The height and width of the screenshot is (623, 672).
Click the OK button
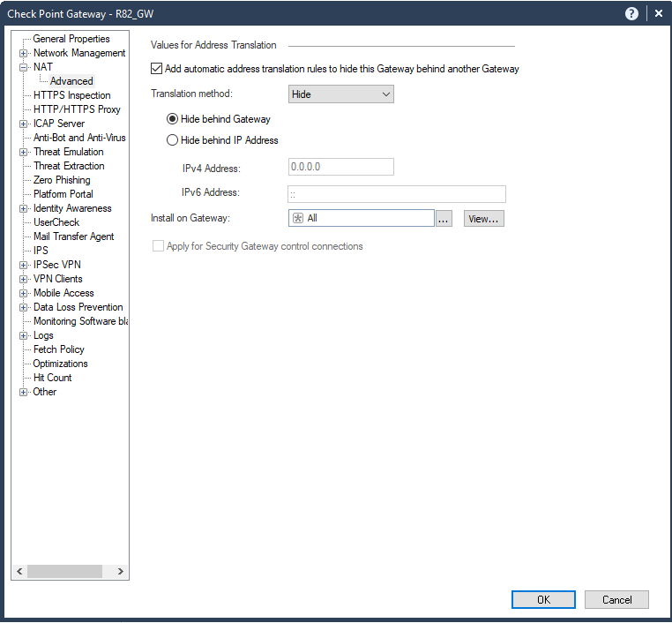[x=543, y=600]
